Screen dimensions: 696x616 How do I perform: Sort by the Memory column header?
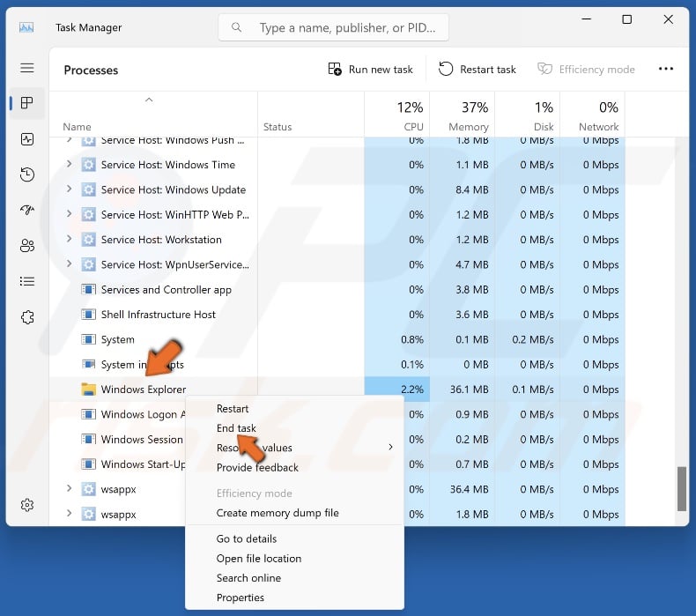tap(462, 115)
